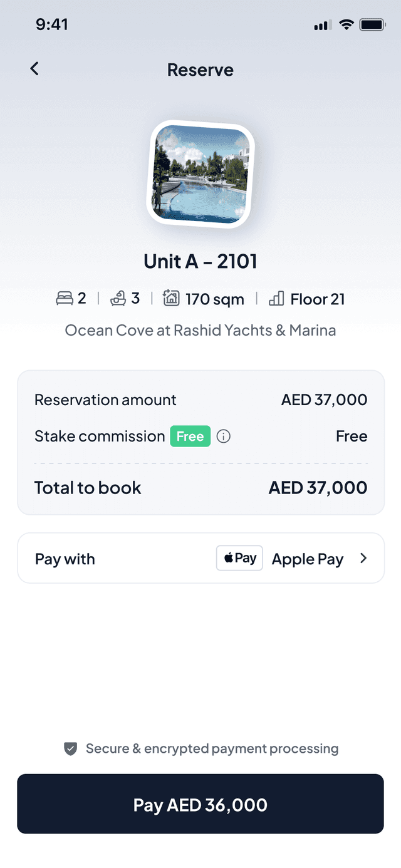The image size is (401, 868).
Task: Click the Apple Pay logo badge
Action: pyautogui.click(x=239, y=558)
